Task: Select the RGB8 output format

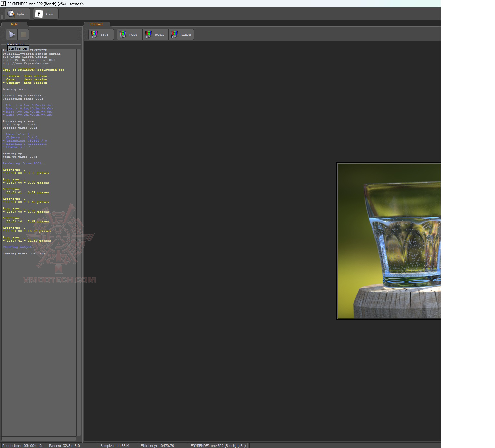Action: (x=130, y=35)
